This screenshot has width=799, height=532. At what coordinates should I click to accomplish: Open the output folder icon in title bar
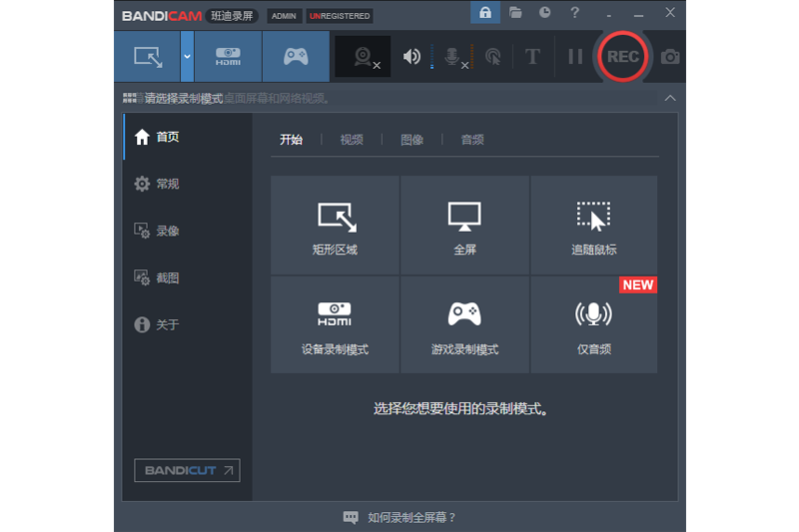515,13
